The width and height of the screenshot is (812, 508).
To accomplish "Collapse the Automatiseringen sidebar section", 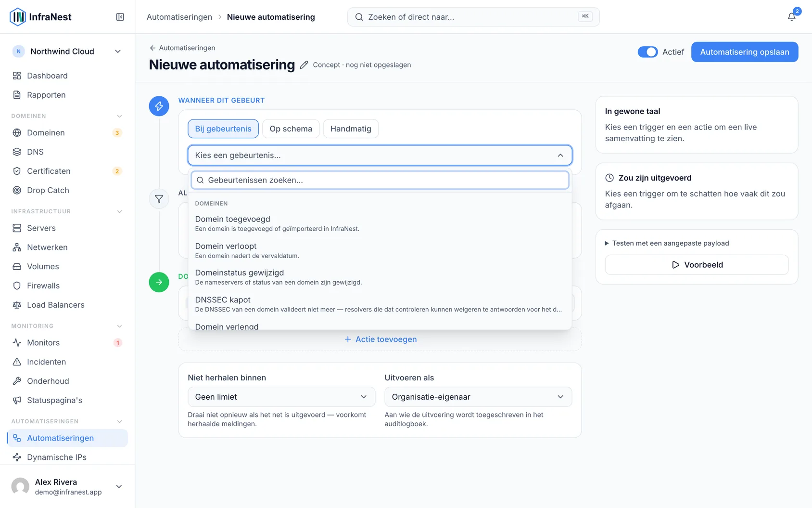I will coord(120,421).
